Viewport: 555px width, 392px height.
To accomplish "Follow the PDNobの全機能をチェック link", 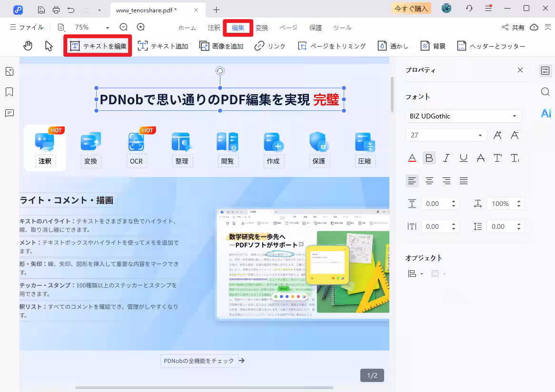I will tap(199, 361).
